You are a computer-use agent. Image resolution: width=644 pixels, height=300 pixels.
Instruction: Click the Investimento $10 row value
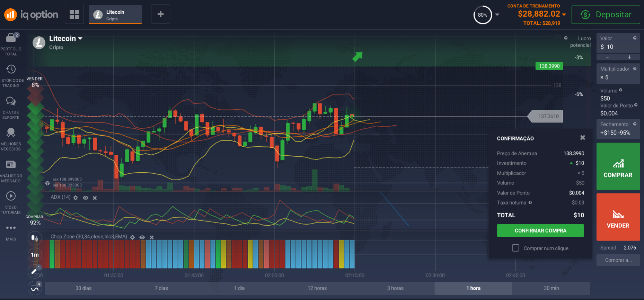coord(580,163)
